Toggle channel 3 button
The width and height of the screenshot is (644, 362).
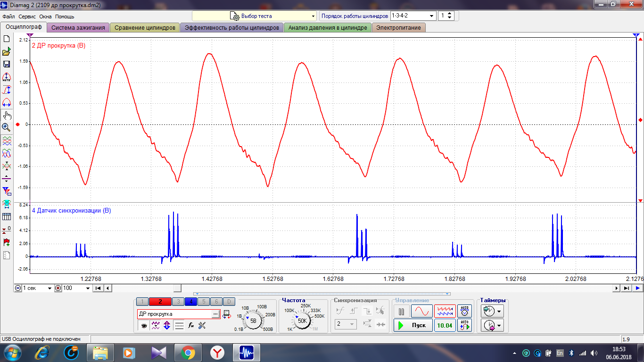coord(178,302)
